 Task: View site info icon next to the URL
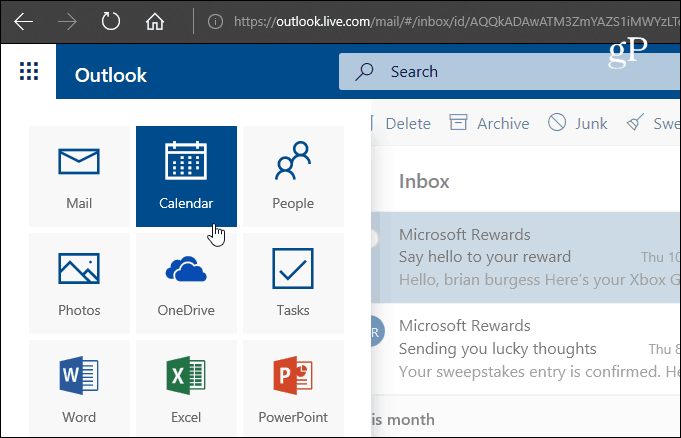pos(215,21)
